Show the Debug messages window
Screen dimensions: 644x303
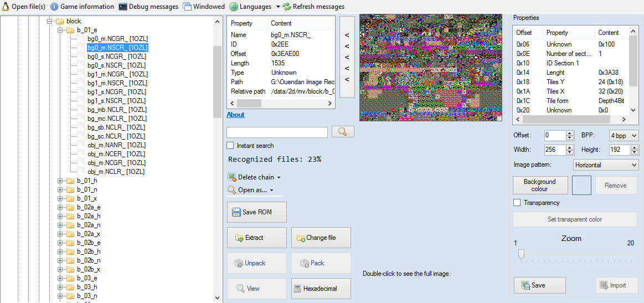pyautogui.click(x=123, y=7)
